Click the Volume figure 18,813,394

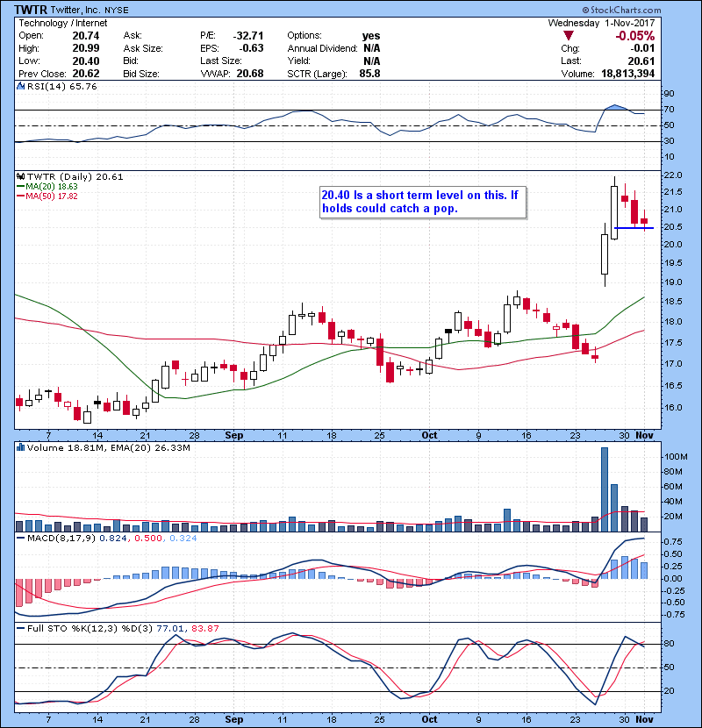(x=627, y=74)
